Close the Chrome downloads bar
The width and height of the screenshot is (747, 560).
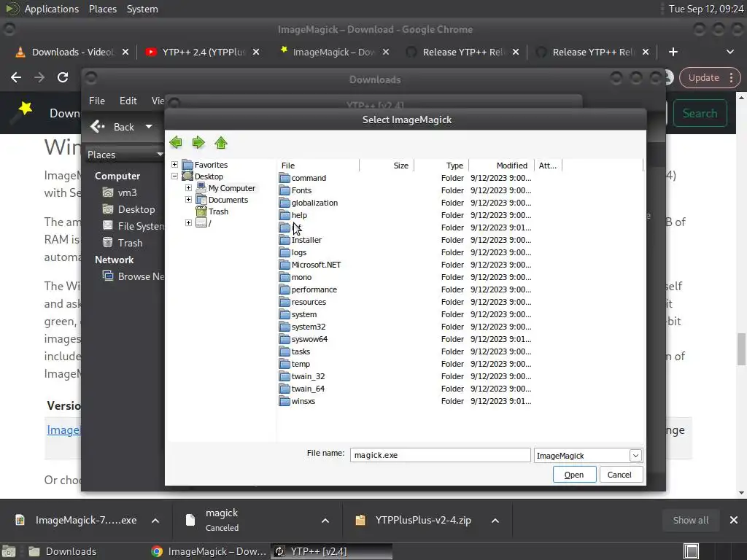pyautogui.click(x=734, y=521)
